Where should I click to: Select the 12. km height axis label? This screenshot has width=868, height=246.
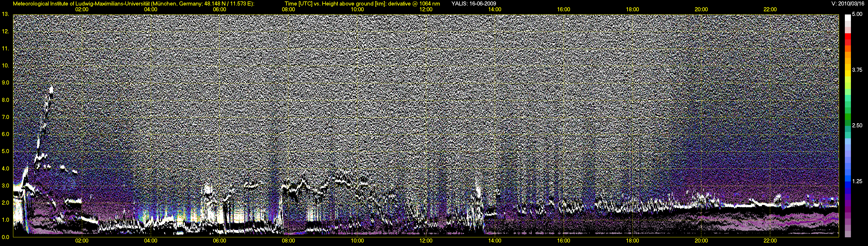pos(5,31)
